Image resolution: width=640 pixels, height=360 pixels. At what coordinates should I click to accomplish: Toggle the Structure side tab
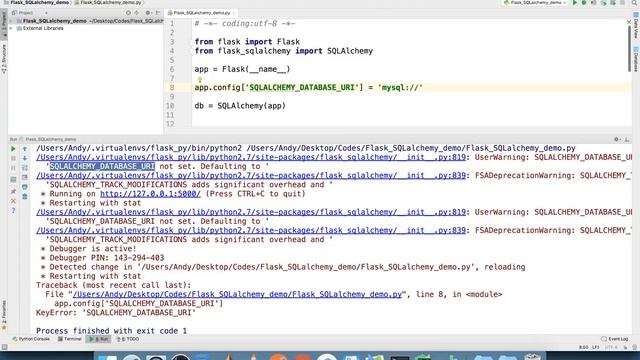[x=4, y=59]
